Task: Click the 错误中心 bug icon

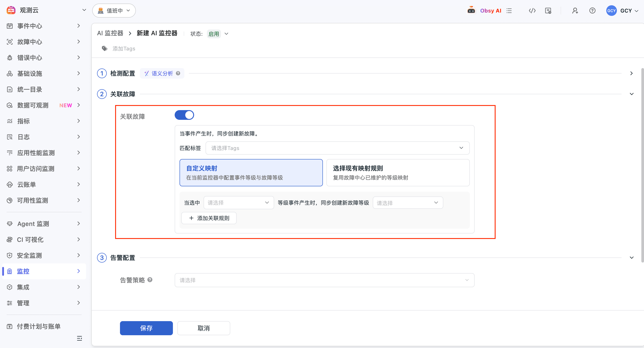Action: pyautogui.click(x=9, y=58)
